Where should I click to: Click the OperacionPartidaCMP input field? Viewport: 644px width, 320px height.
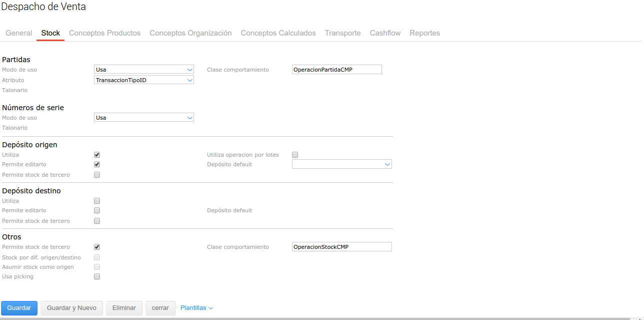pyautogui.click(x=336, y=70)
